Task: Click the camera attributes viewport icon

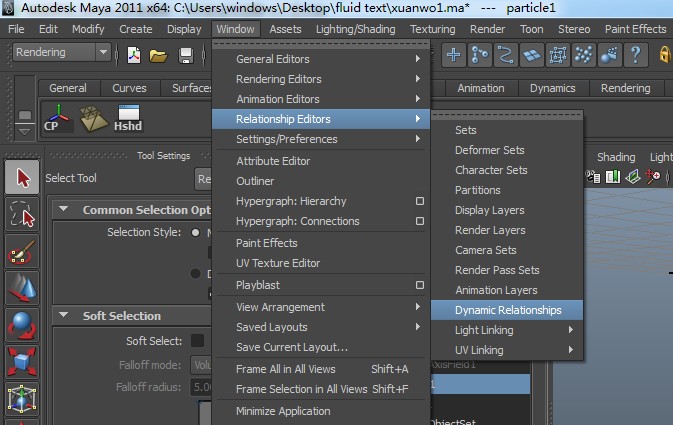Action: [x=594, y=176]
